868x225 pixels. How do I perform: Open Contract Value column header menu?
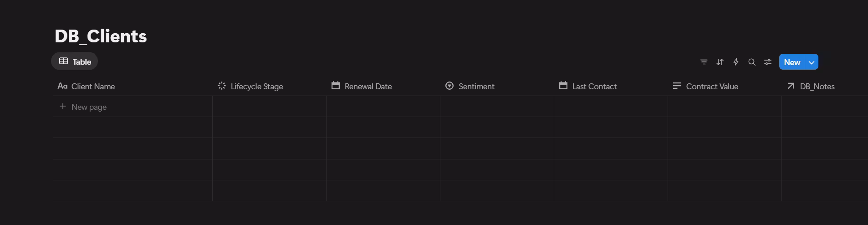712,87
